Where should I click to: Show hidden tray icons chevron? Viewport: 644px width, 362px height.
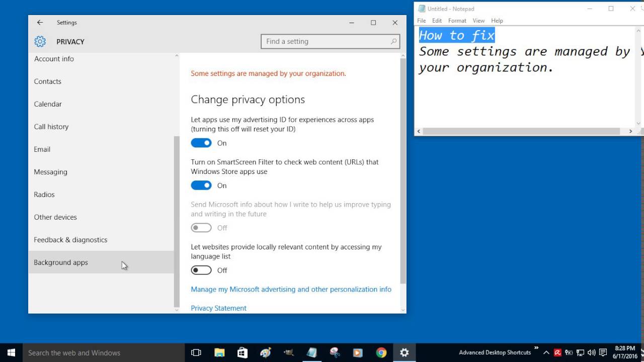(x=546, y=352)
